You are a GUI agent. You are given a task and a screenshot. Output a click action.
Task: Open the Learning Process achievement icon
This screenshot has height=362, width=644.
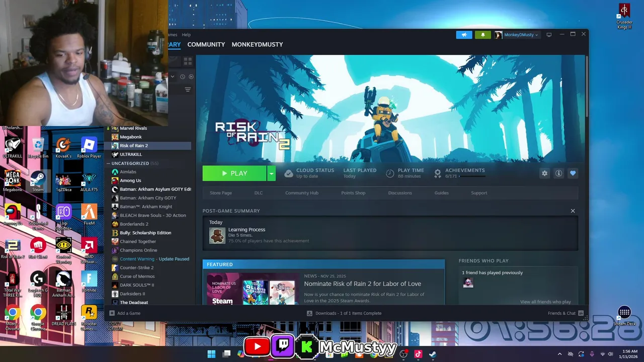click(217, 235)
